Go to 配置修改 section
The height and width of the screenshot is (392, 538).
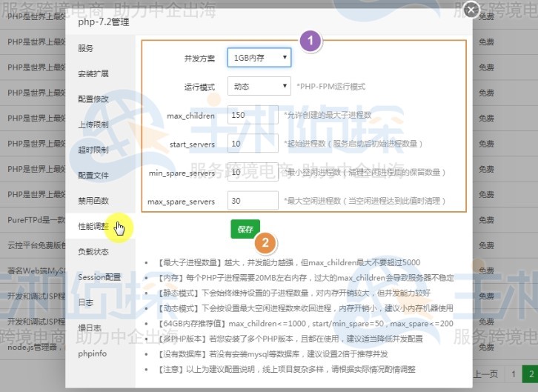pos(93,99)
